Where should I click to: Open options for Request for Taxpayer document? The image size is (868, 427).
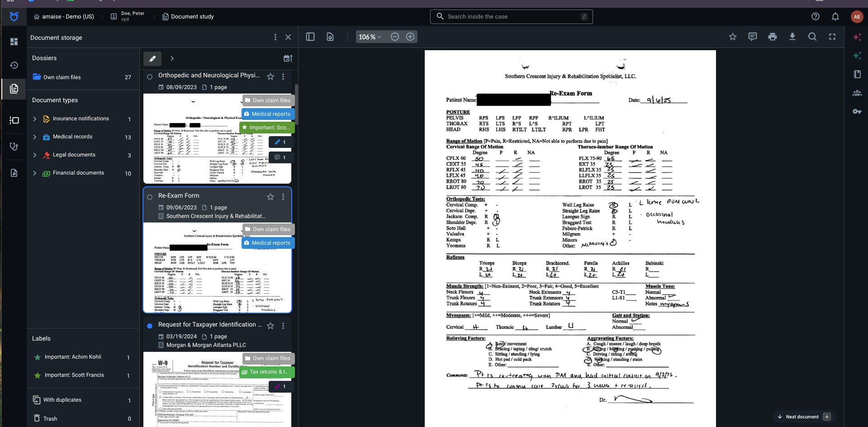tap(283, 326)
